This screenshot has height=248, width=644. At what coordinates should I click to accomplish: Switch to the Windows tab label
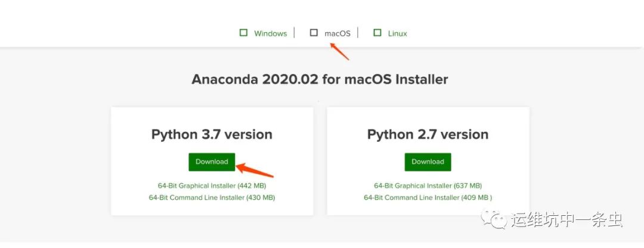click(x=270, y=33)
